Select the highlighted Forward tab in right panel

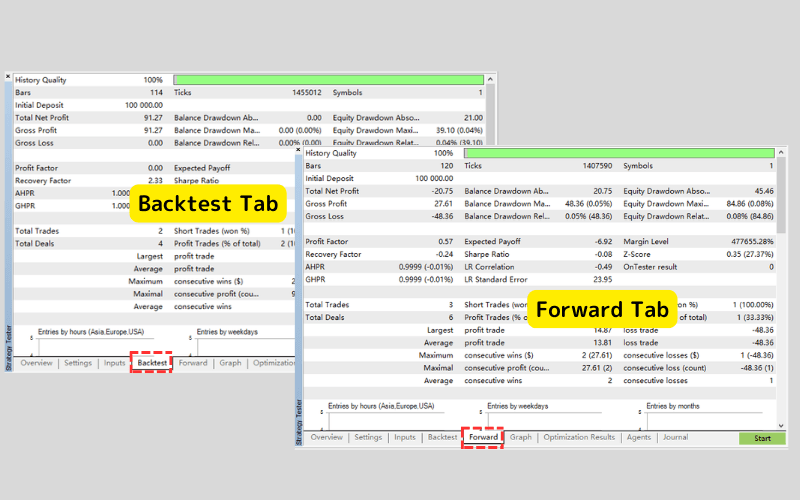click(483, 437)
